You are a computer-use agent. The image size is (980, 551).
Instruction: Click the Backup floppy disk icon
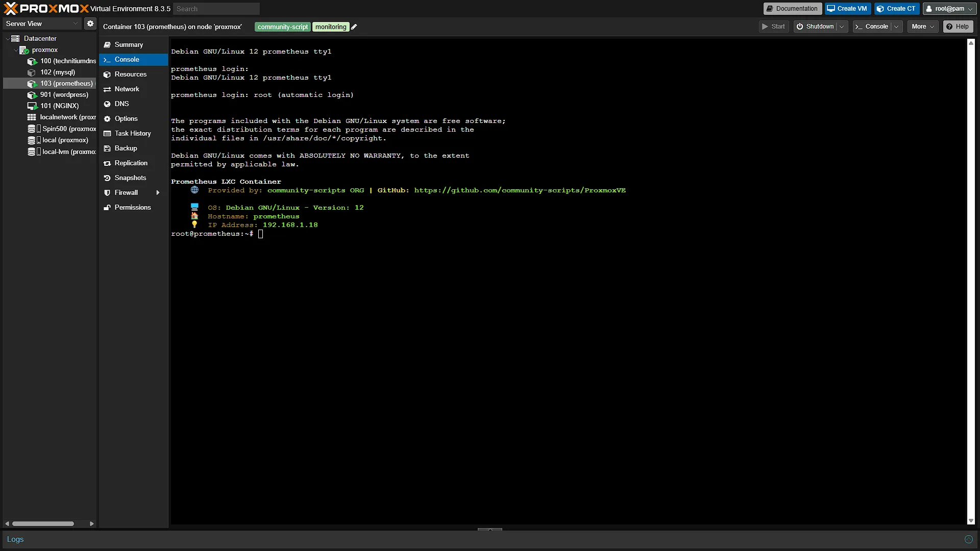pyautogui.click(x=107, y=148)
